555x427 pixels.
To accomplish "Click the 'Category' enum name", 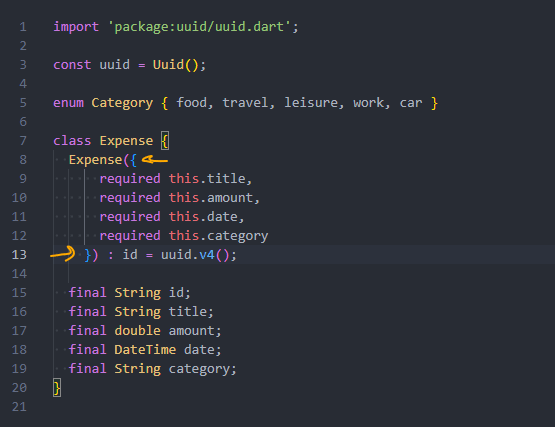I will 122,103.
